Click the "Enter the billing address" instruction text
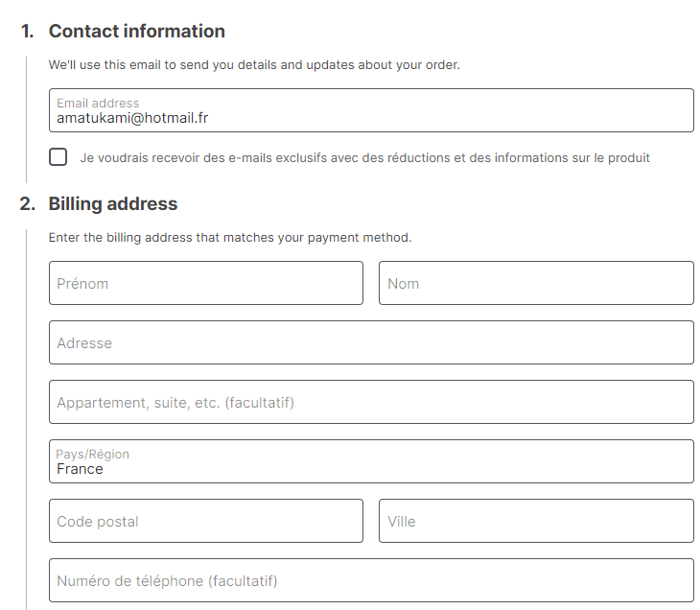This screenshot has height=610, width=700. [230, 238]
